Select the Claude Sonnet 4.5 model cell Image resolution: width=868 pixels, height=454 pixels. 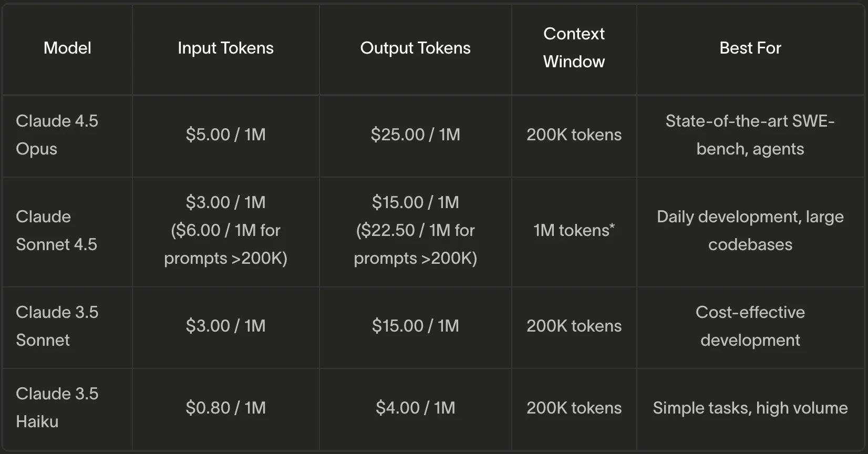(57, 231)
